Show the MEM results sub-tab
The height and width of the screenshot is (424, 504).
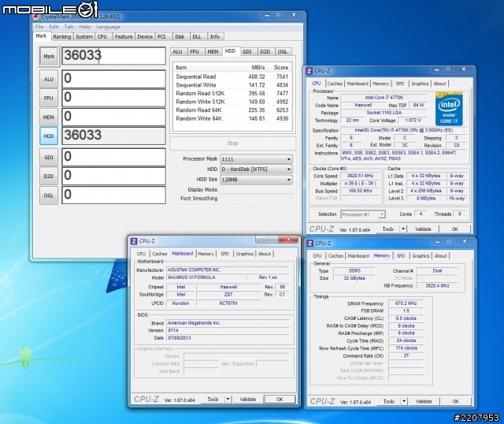[x=213, y=52]
